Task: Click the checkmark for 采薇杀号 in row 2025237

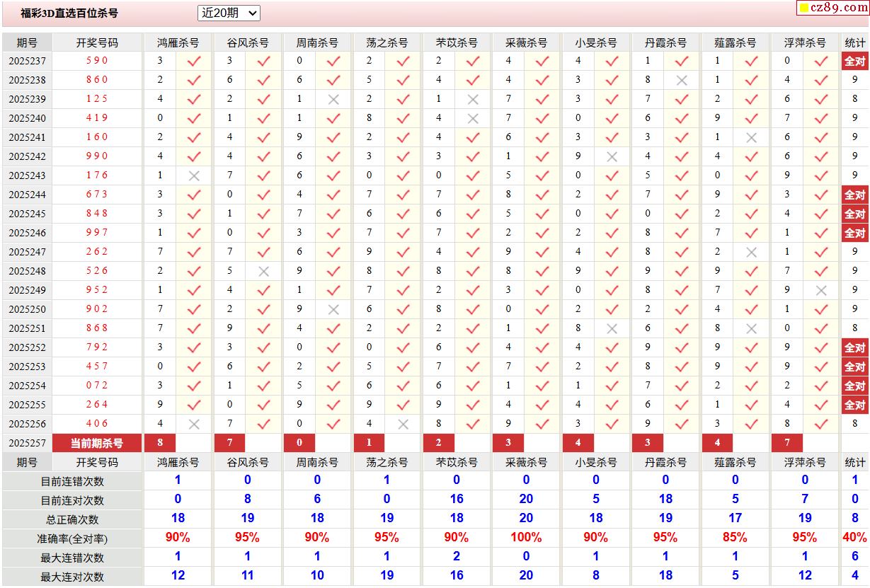Action: [542, 61]
